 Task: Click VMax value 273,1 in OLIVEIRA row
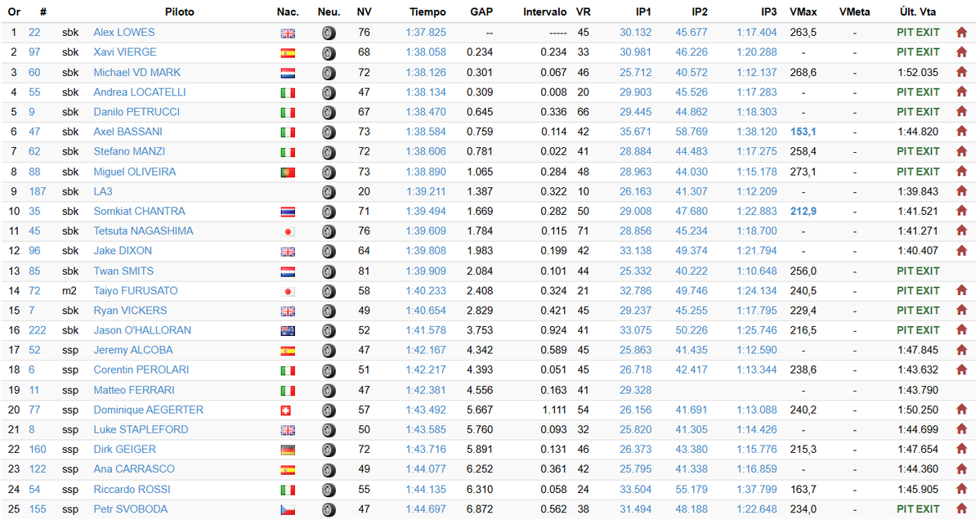click(x=803, y=172)
